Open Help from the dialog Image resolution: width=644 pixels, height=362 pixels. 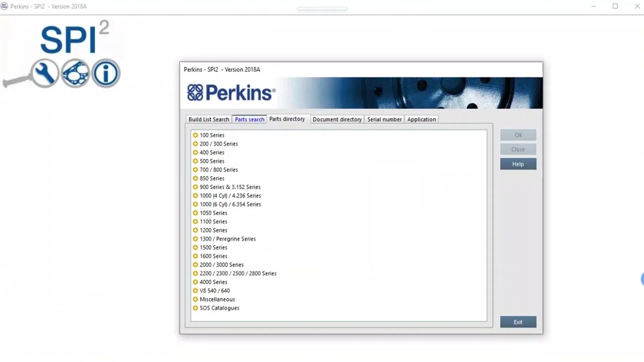click(x=518, y=164)
